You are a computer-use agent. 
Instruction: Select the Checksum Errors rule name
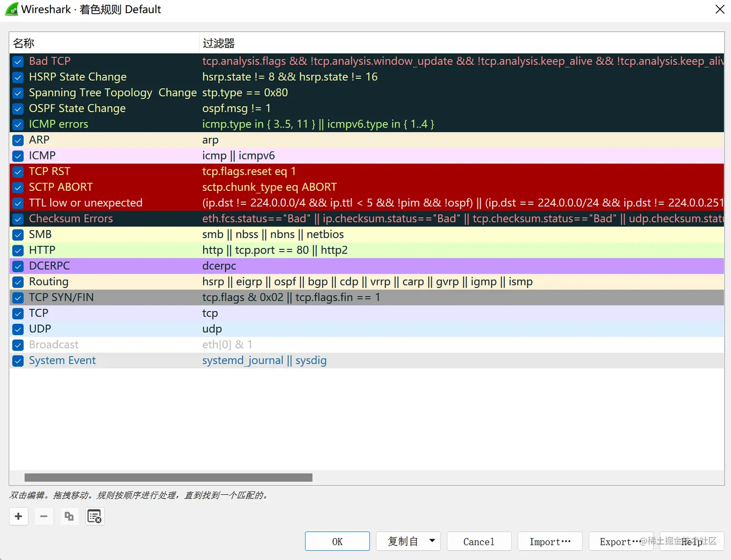71,218
